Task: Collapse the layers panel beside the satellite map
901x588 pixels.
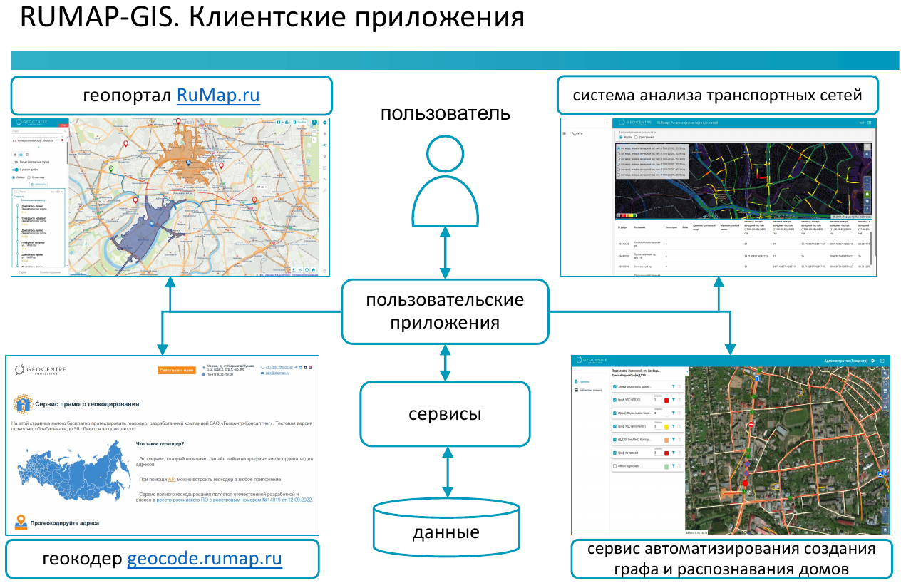Action: (x=687, y=371)
